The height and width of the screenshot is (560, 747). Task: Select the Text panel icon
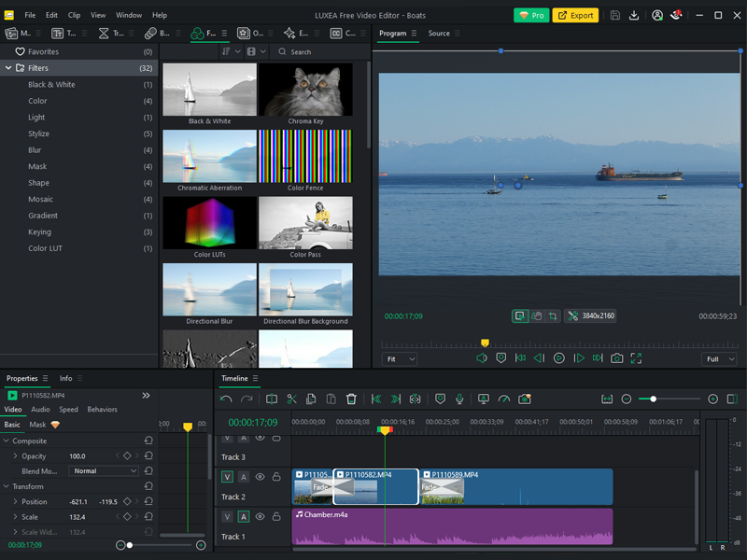point(56,33)
